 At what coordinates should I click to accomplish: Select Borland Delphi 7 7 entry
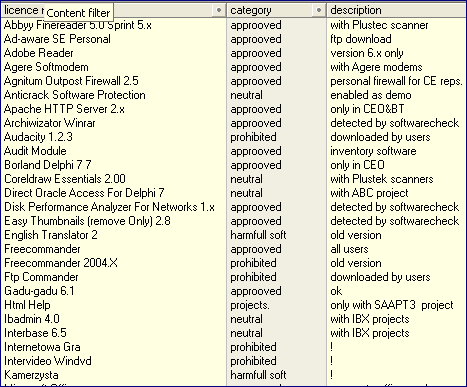click(47, 165)
